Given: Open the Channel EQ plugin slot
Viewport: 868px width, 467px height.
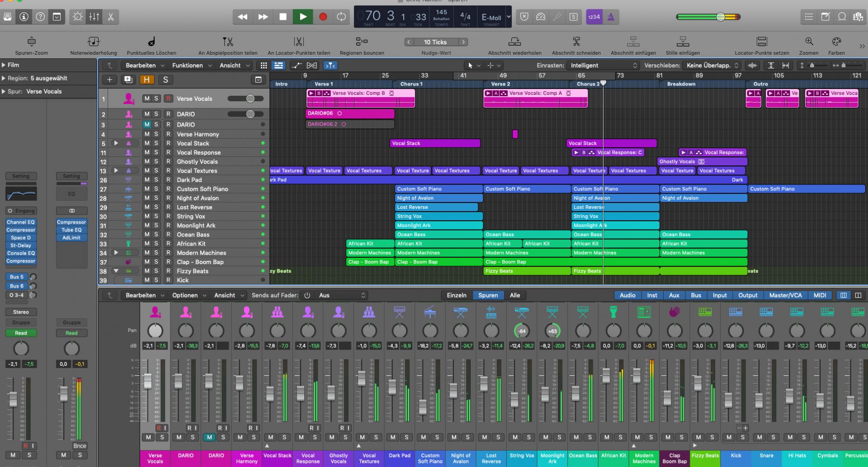Looking at the screenshot, I should 21,222.
